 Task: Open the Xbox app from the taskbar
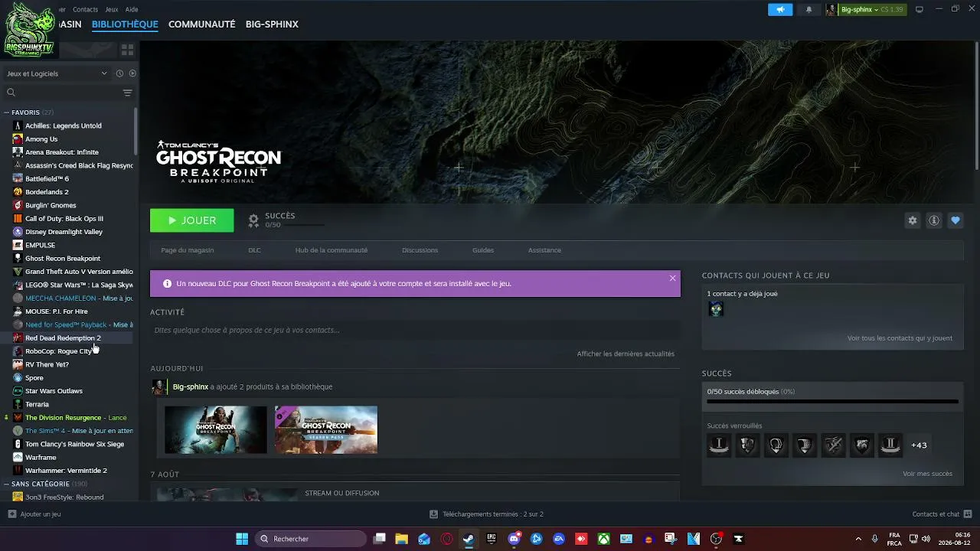(604, 539)
